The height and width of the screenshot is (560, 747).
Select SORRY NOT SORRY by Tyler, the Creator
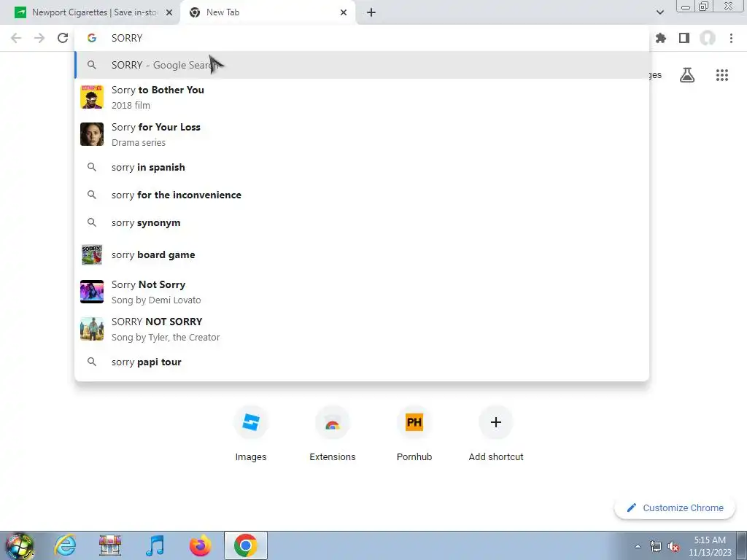362,329
